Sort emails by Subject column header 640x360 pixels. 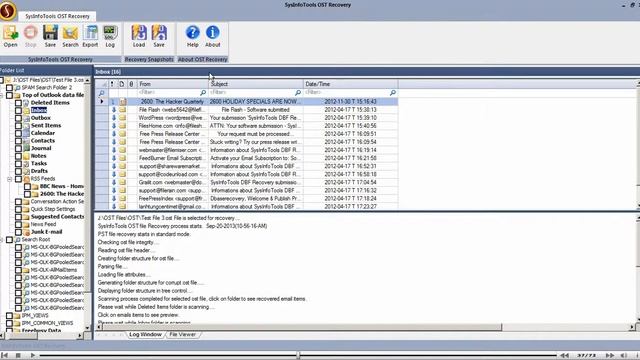pyautogui.click(x=256, y=84)
